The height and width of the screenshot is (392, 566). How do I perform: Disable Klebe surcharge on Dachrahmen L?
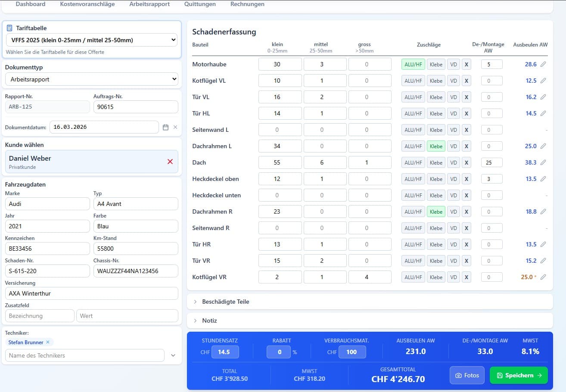click(x=436, y=146)
